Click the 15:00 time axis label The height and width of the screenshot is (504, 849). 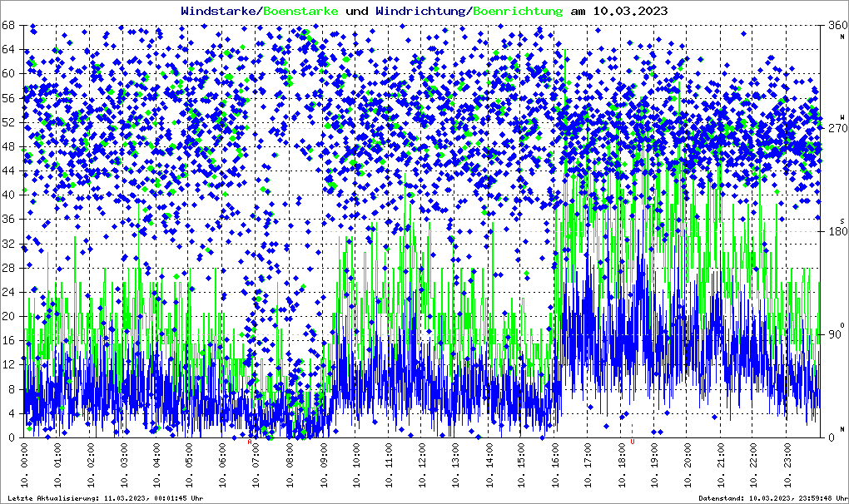[x=521, y=465]
